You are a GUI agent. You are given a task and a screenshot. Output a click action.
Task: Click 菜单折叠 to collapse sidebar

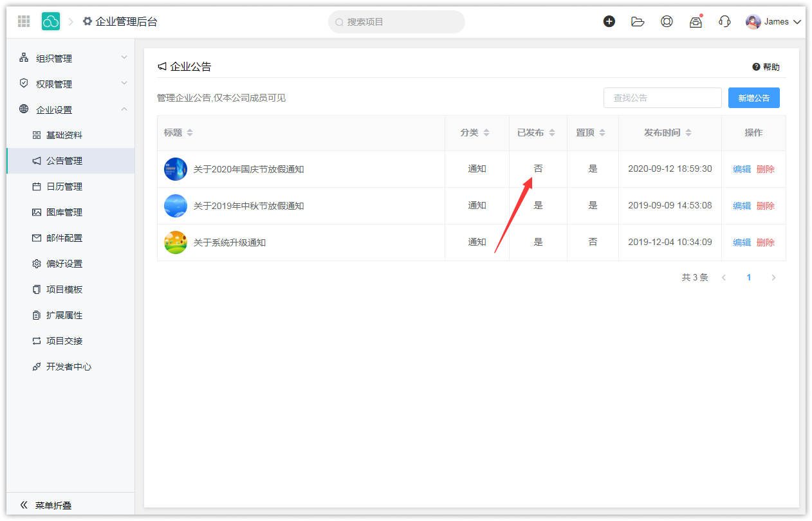click(x=71, y=505)
